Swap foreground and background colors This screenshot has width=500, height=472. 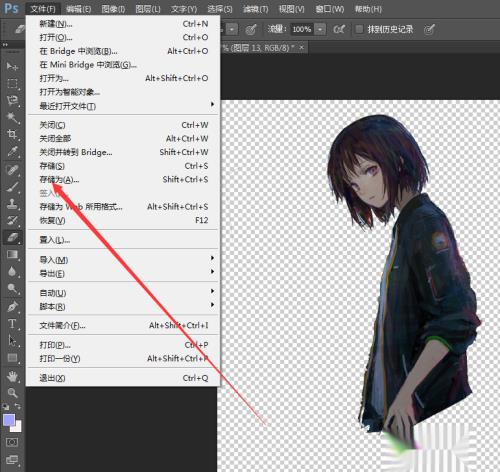[18, 406]
